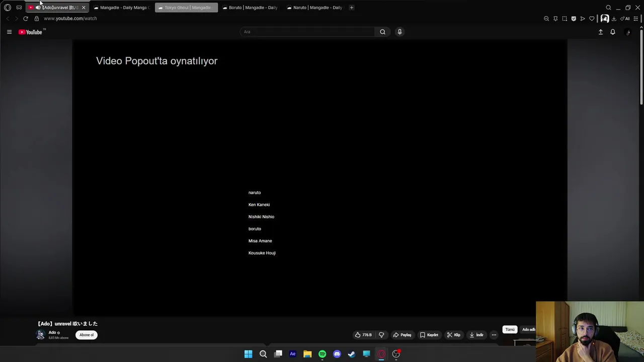
Task: Switch to Boruto | Mangadle tab
Action: 250,8
